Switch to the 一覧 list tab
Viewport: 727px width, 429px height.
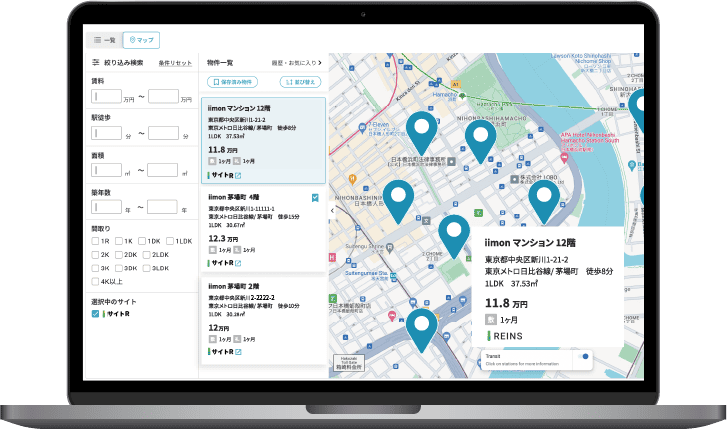[104, 40]
